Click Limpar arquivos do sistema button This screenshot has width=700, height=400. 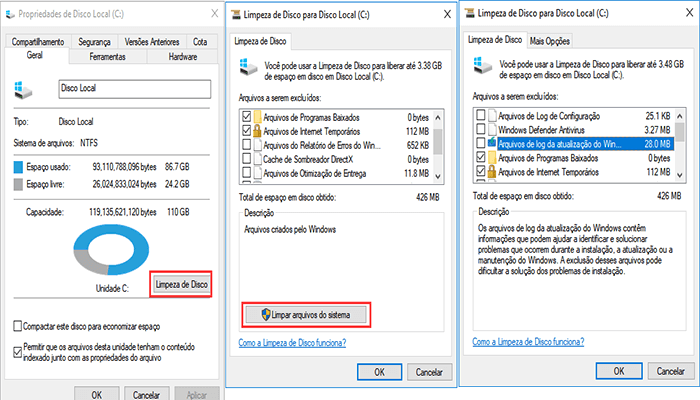(x=306, y=315)
